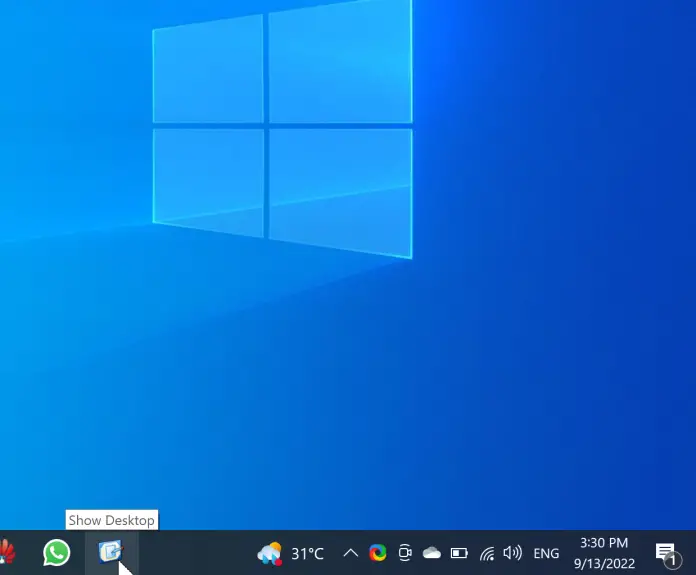Open the OneDrive cloud icon
This screenshot has height=575, width=696.
coord(431,553)
